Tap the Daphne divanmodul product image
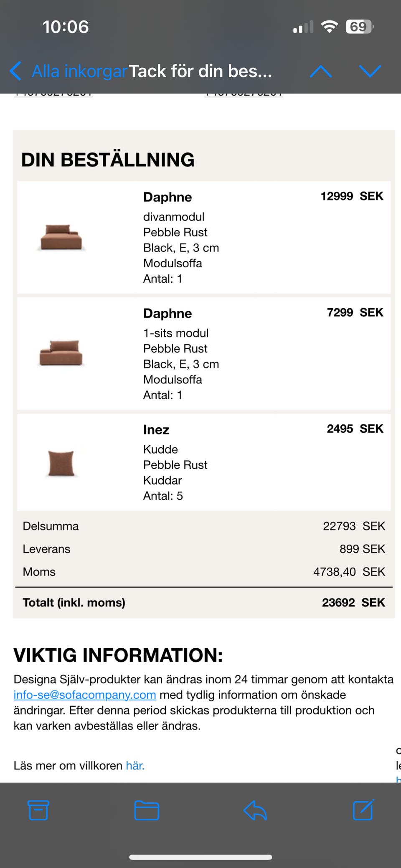401x868 pixels. pyautogui.click(x=61, y=237)
